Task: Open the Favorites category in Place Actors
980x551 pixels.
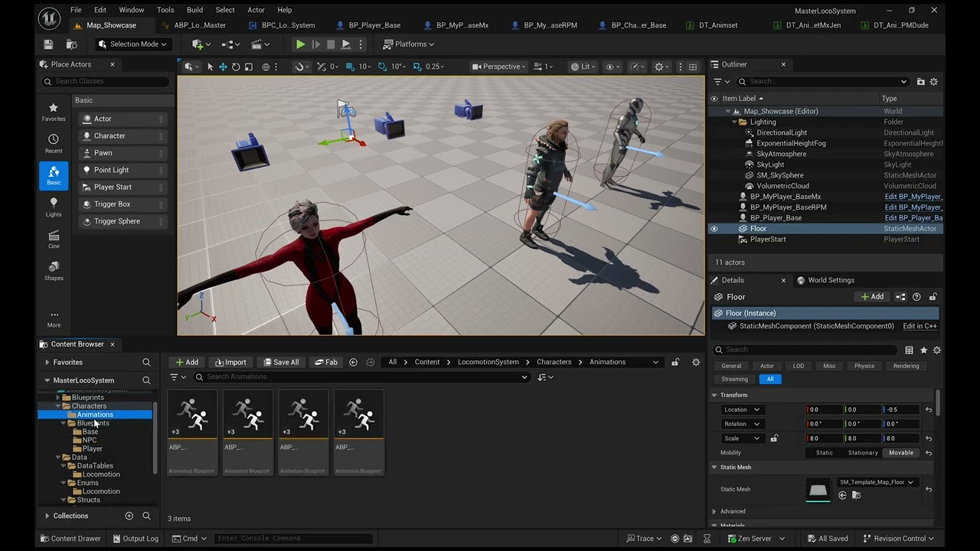Action: [x=54, y=112]
